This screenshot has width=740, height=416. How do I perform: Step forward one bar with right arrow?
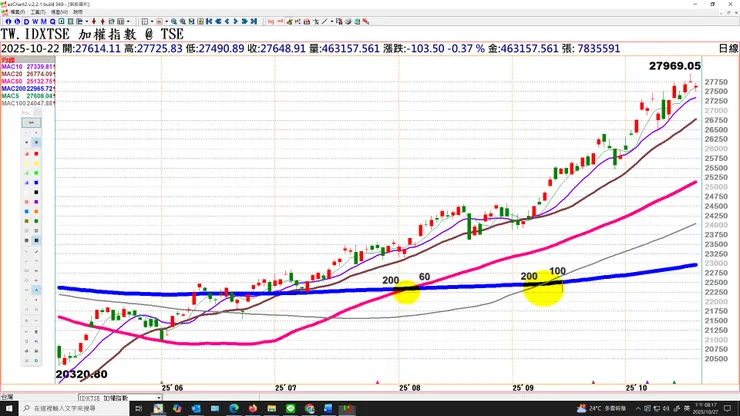coord(235,21)
